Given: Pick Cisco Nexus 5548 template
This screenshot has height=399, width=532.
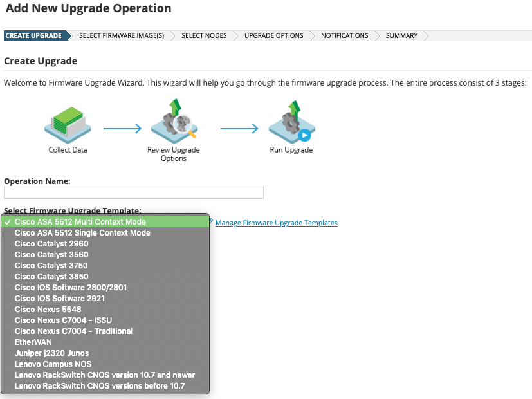Looking at the screenshot, I should tap(105, 310).
